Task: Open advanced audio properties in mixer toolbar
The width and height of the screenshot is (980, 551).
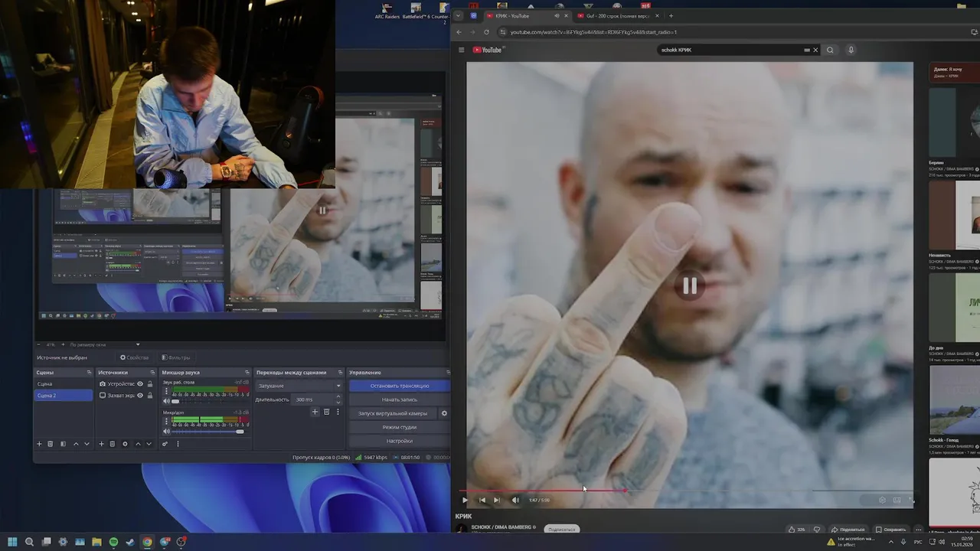Action: (x=165, y=444)
